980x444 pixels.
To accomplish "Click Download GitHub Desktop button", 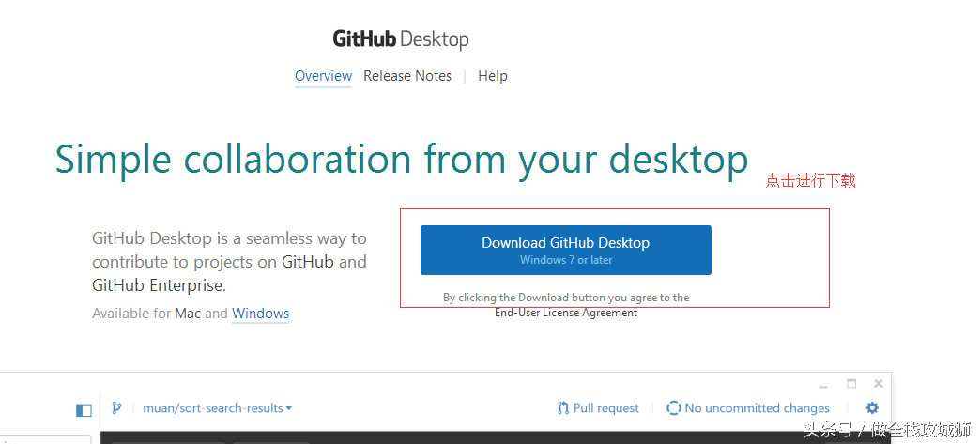I will point(566,250).
